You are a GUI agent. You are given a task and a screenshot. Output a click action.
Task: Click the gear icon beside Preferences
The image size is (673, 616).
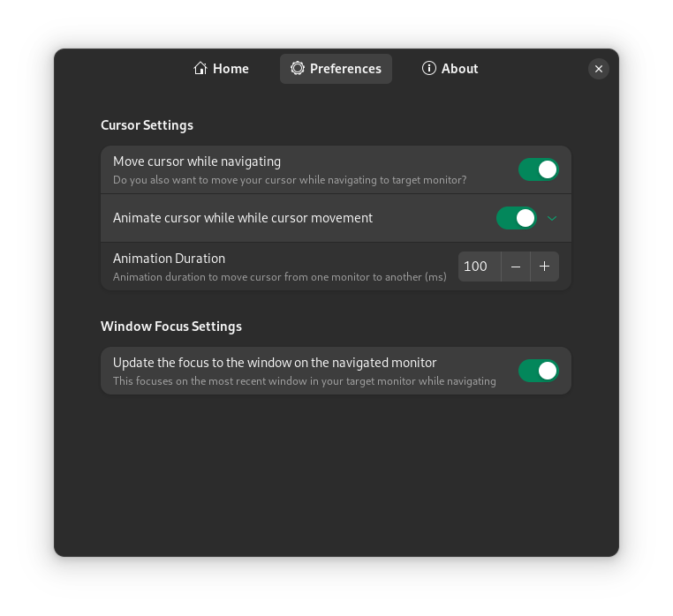pos(297,68)
